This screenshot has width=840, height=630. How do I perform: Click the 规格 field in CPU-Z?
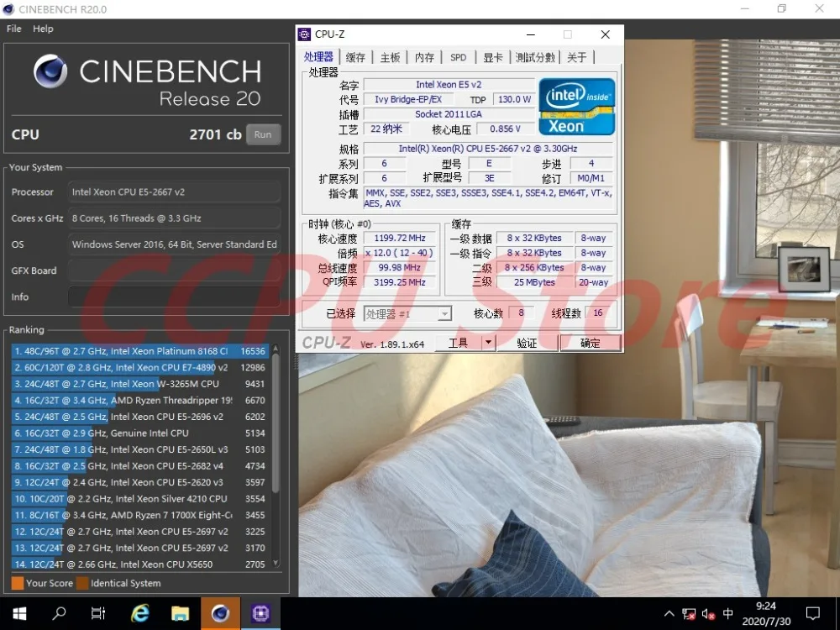point(488,149)
